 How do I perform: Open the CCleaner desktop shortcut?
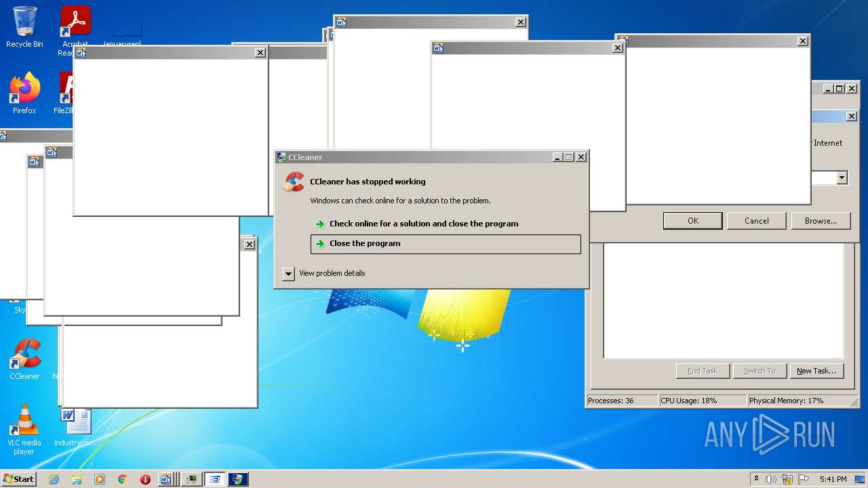click(x=24, y=359)
